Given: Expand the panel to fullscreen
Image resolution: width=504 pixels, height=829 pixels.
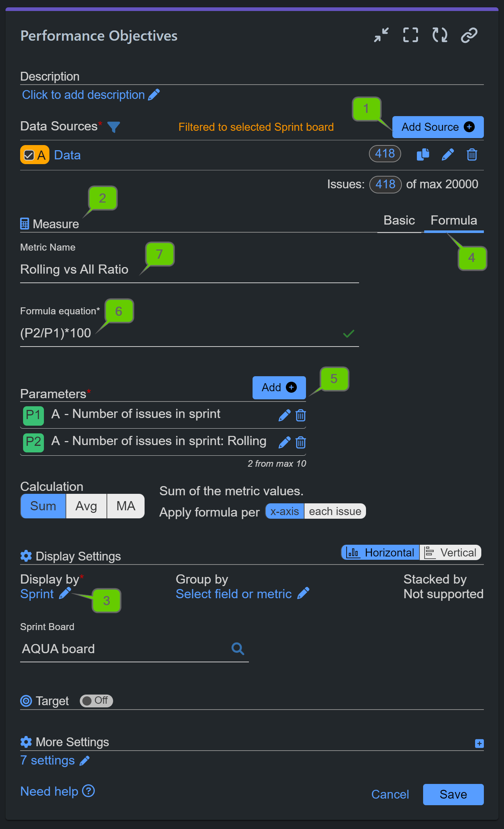Looking at the screenshot, I should [410, 35].
